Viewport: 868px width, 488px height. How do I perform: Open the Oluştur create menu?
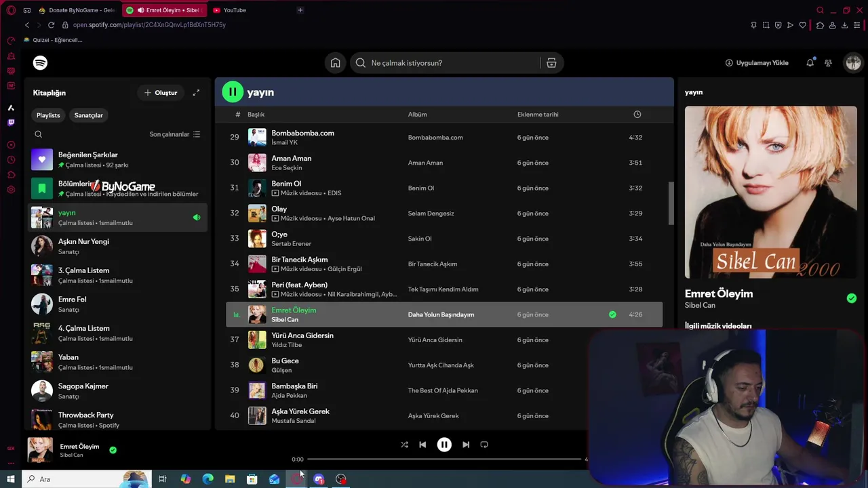coord(161,93)
